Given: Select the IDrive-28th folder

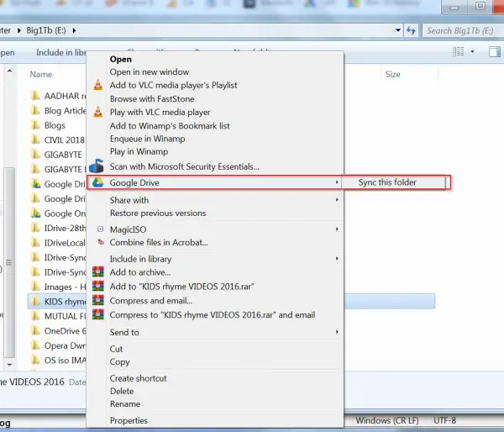Looking at the screenshot, I should 65,228.
